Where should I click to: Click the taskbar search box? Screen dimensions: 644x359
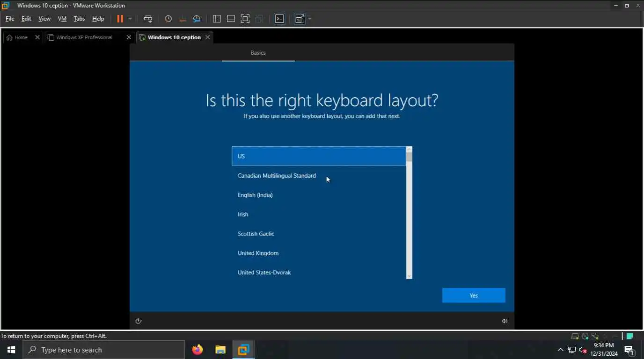tap(103, 350)
